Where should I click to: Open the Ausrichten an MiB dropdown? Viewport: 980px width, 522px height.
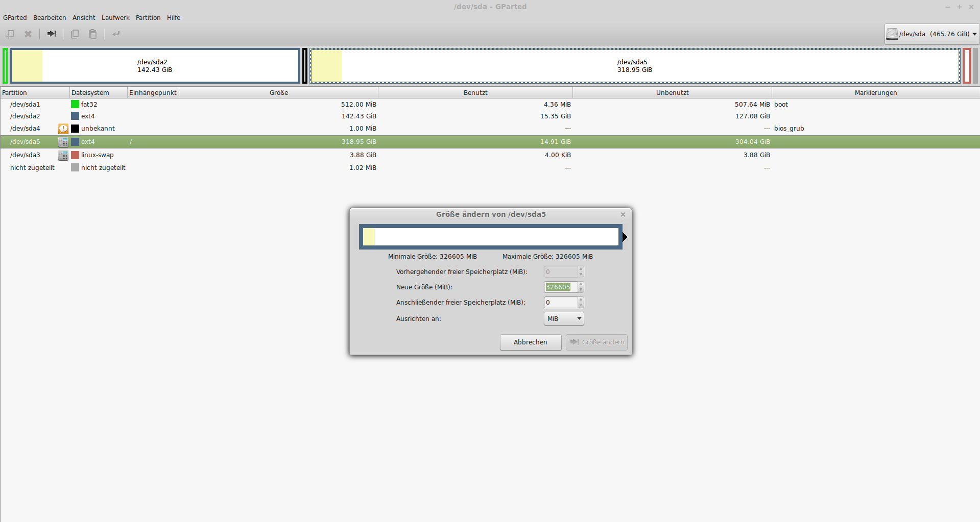[x=564, y=318]
